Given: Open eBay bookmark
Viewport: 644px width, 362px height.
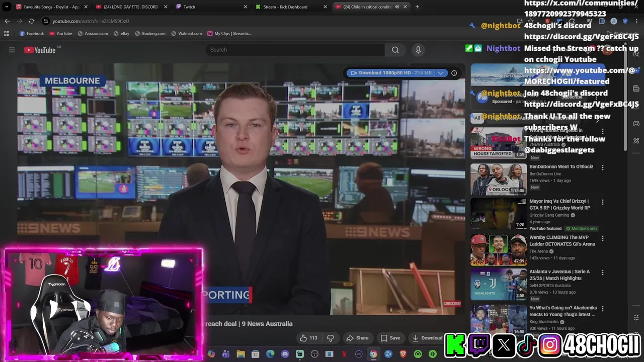Looking at the screenshot, I should point(122,33).
